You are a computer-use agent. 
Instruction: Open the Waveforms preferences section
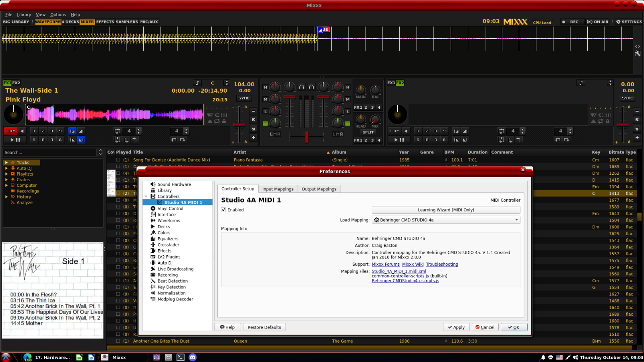click(169, 221)
